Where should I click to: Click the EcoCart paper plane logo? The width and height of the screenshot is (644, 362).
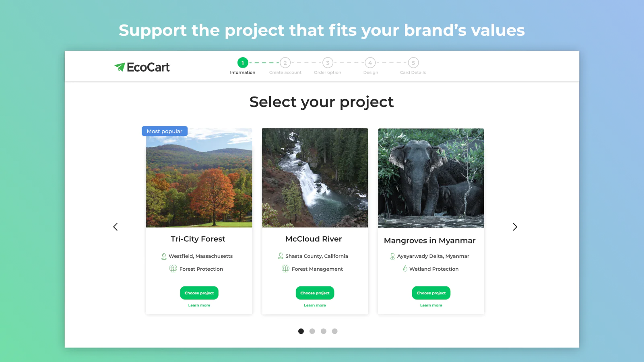pos(120,67)
